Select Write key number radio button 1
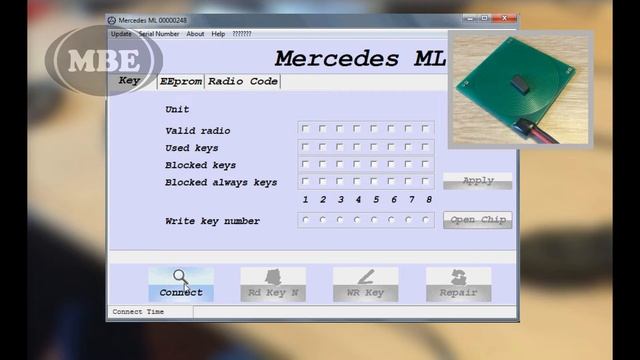 click(x=305, y=220)
